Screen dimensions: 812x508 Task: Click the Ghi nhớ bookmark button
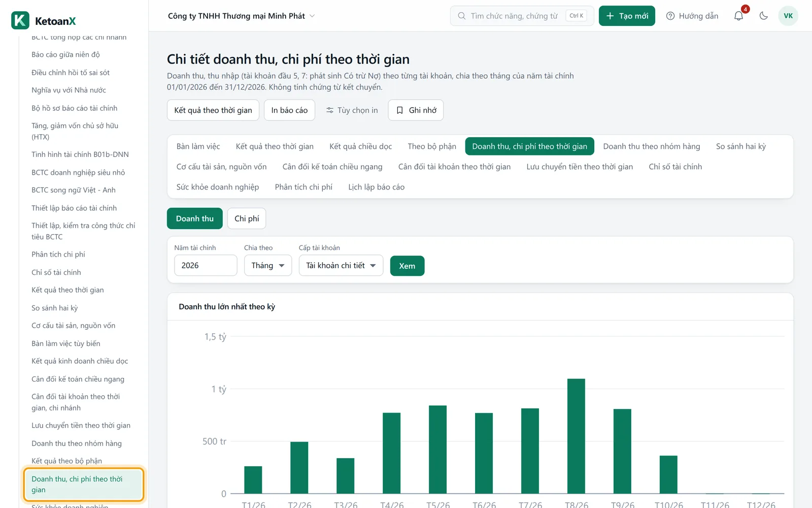point(416,110)
